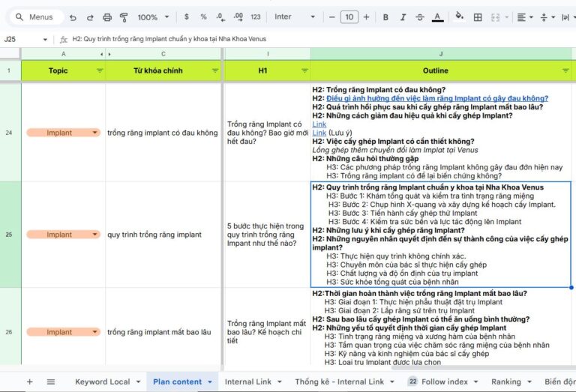Open the fill color picker
Image resolution: width=576 pixels, height=392 pixels.
(459, 17)
